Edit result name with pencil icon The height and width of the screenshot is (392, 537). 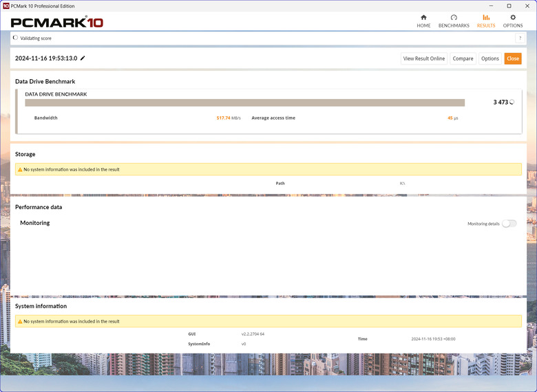[x=83, y=58]
